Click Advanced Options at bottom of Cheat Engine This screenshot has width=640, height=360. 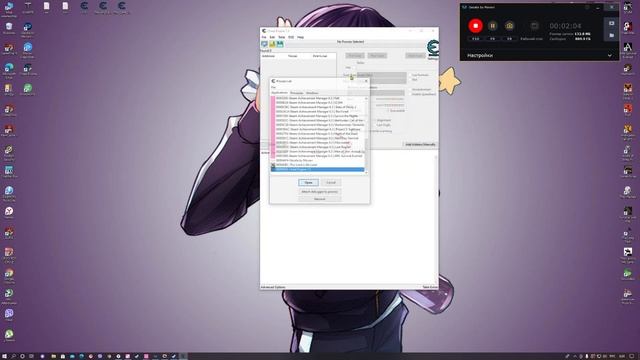[x=273, y=287]
